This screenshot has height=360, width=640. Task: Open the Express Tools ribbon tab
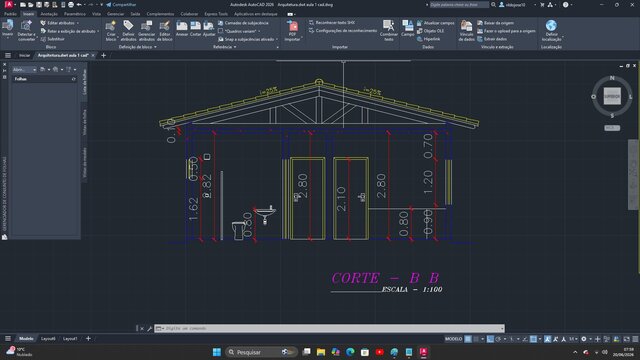[x=216, y=14]
